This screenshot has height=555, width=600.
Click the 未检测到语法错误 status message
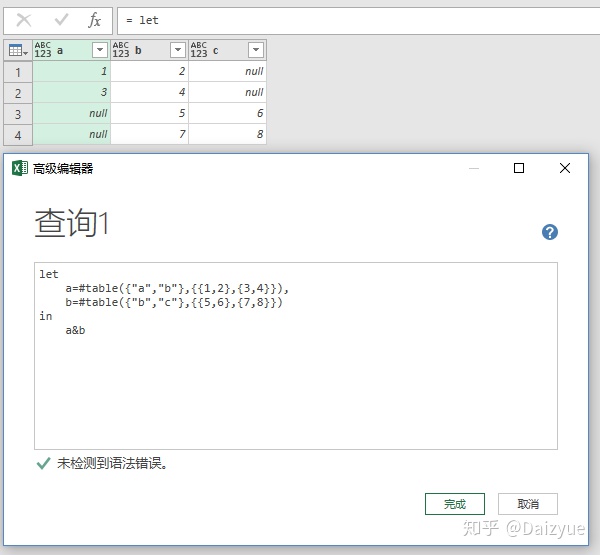(x=112, y=464)
